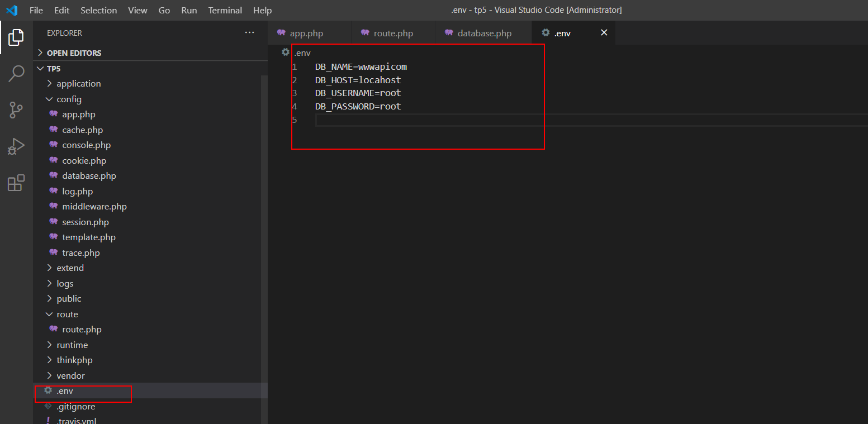Open the Run and Debug view
Image resolution: width=868 pixels, height=424 pixels.
[16, 146]
